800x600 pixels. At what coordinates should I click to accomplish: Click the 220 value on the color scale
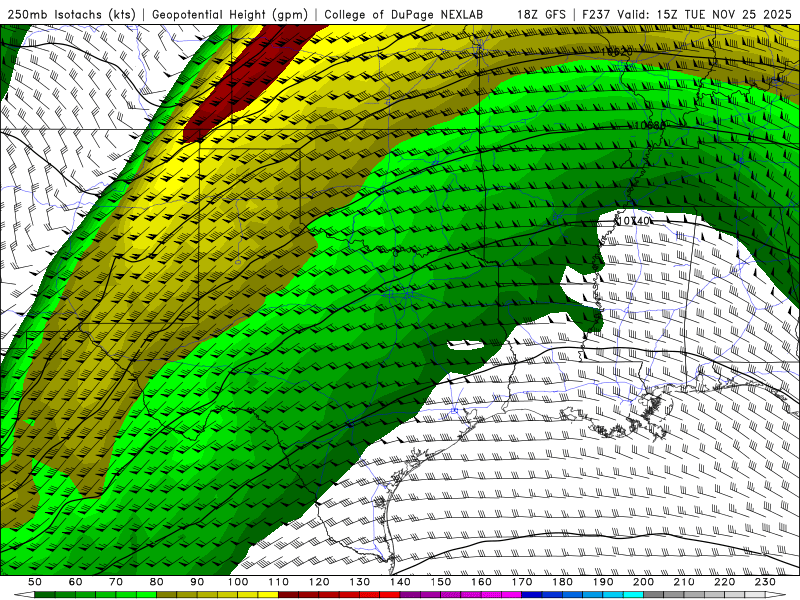tap(724, 582)
